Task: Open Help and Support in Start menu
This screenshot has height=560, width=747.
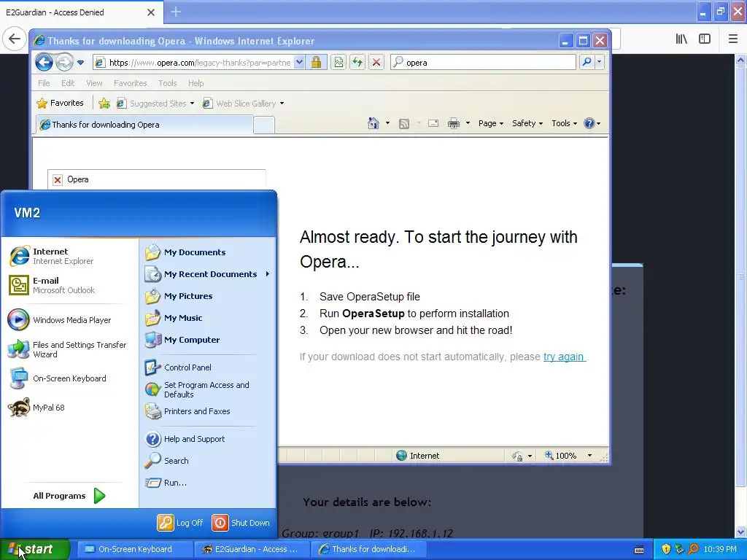Action: (x=207, y=439)
